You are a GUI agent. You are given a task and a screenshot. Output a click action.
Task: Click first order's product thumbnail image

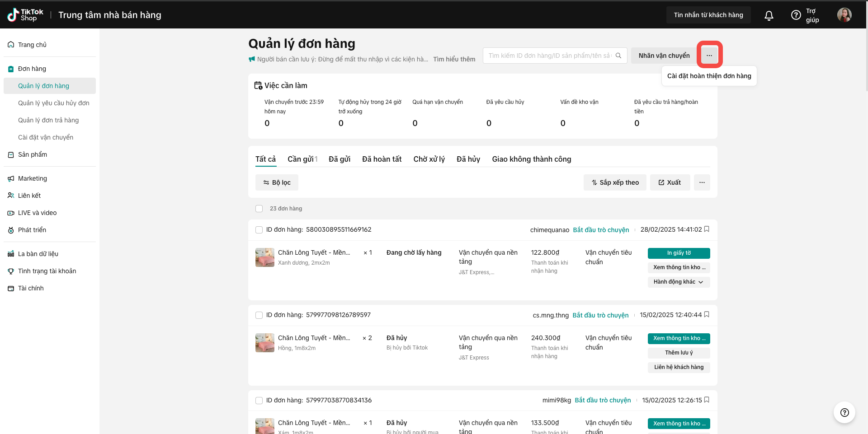265,257
